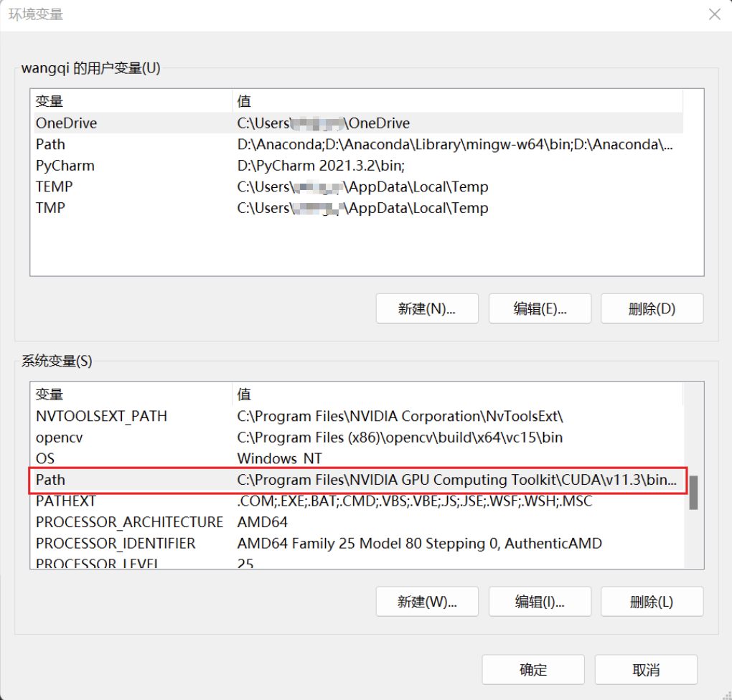The image size is (732, 700).
Task: Click the .COM;.EXE;.BAT PATHEXT value
Action: [x=414, y=501]
